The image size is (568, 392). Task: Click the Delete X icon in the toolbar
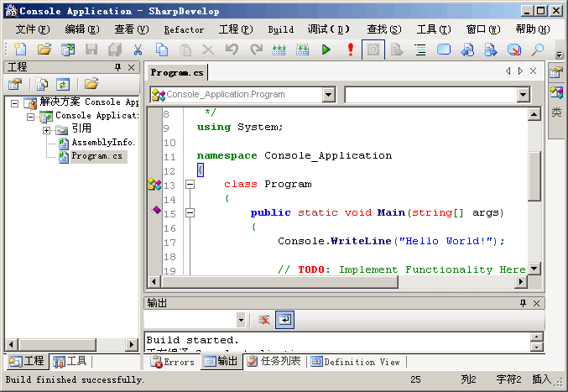(208, 50)
